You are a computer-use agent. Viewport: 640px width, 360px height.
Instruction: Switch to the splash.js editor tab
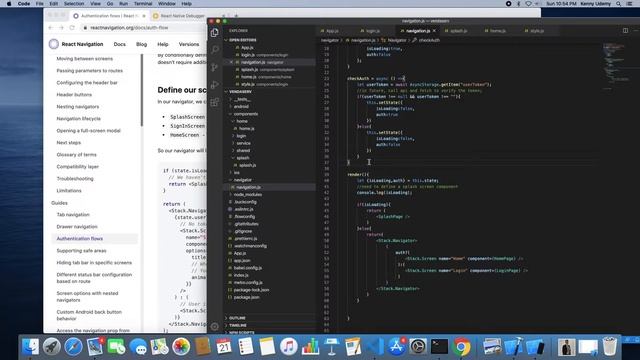[x=458, y=31]
